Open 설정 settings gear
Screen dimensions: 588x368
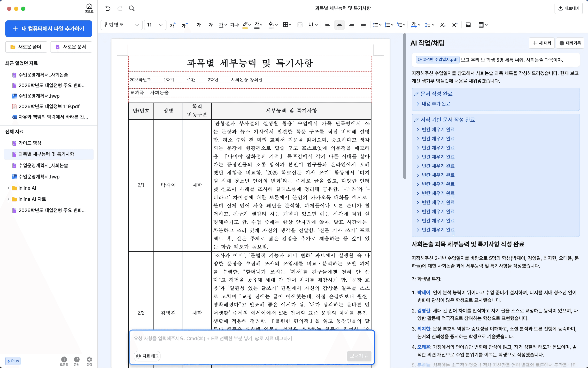point(89,361)
